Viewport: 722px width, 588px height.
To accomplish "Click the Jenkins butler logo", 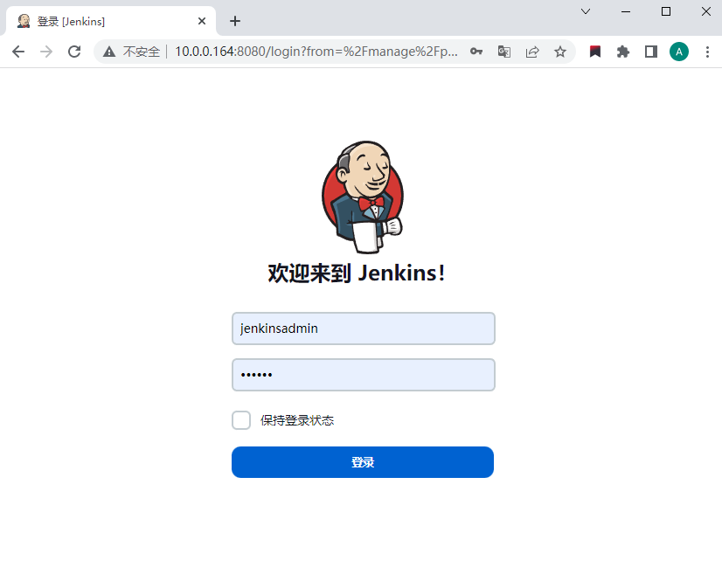I will tap(363, 197).
